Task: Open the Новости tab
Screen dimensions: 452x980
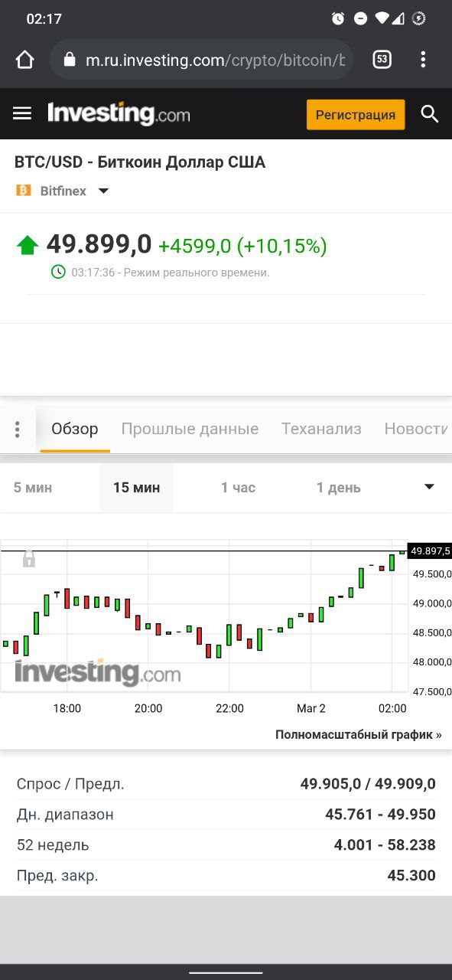Action: (416, 429)
